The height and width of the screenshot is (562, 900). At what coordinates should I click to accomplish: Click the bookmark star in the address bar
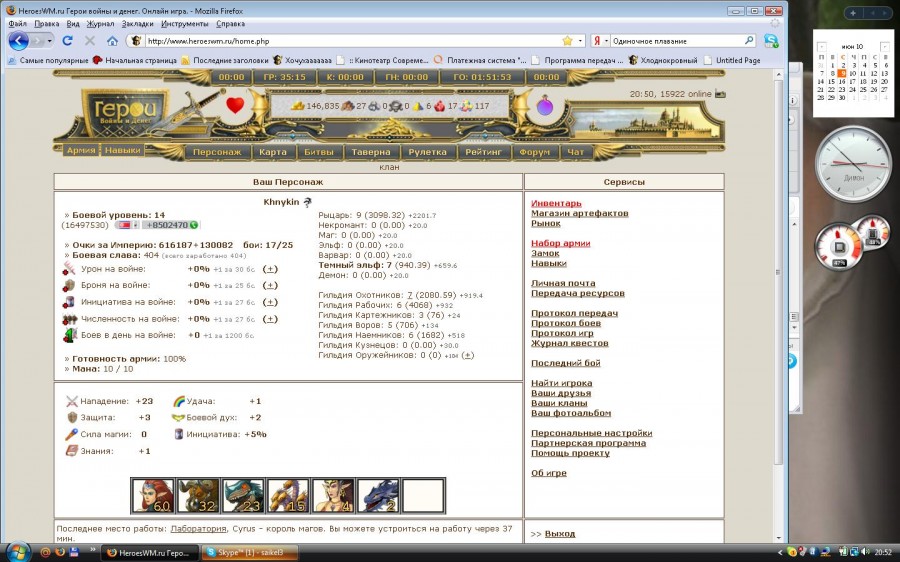[x=567, y=41]
